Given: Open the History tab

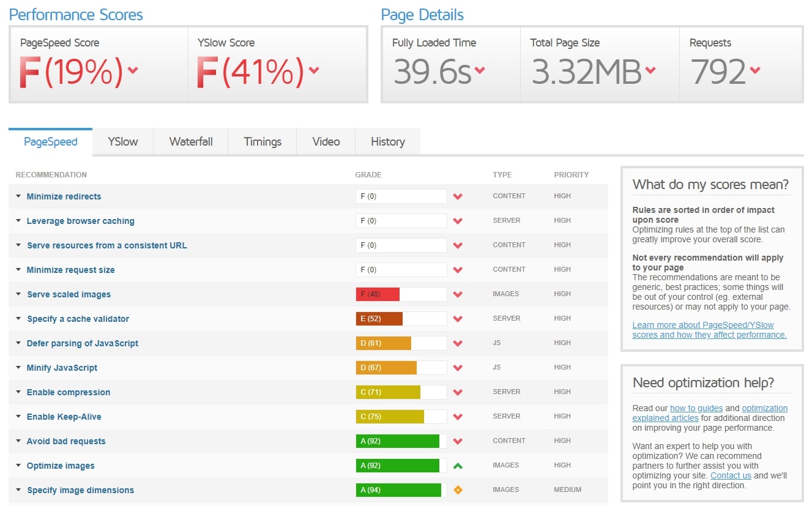Looking at the screenshot, I should (388, 142).
